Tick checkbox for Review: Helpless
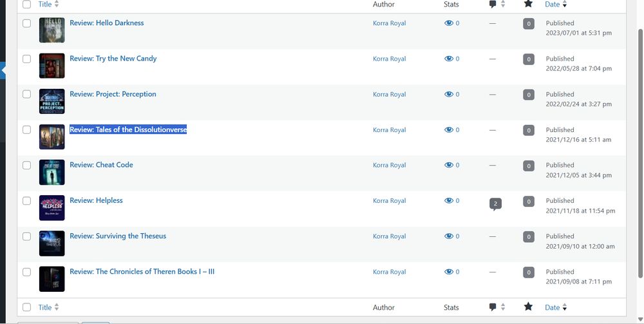 pos(26,201)
